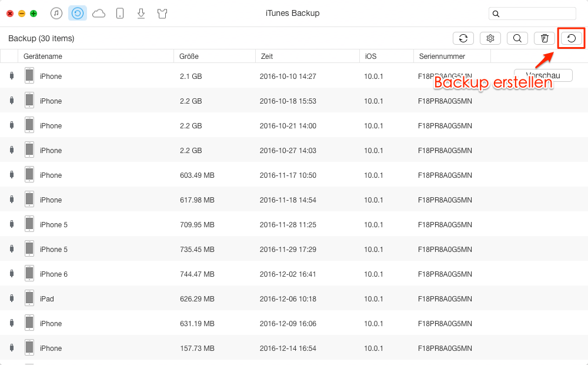Viewport: 588px width, 365px height.
Task: Click the create backup button
Action: coord(571,38)
